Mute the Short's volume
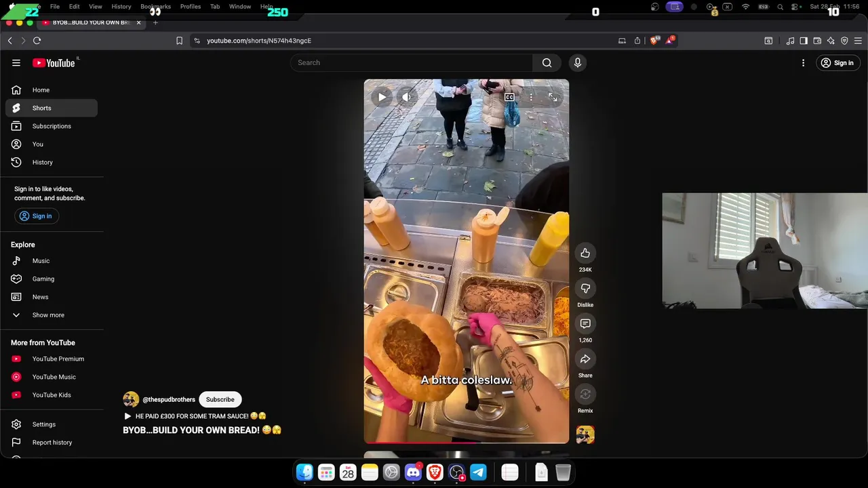 pyautogui.click(x=406, y=97)
